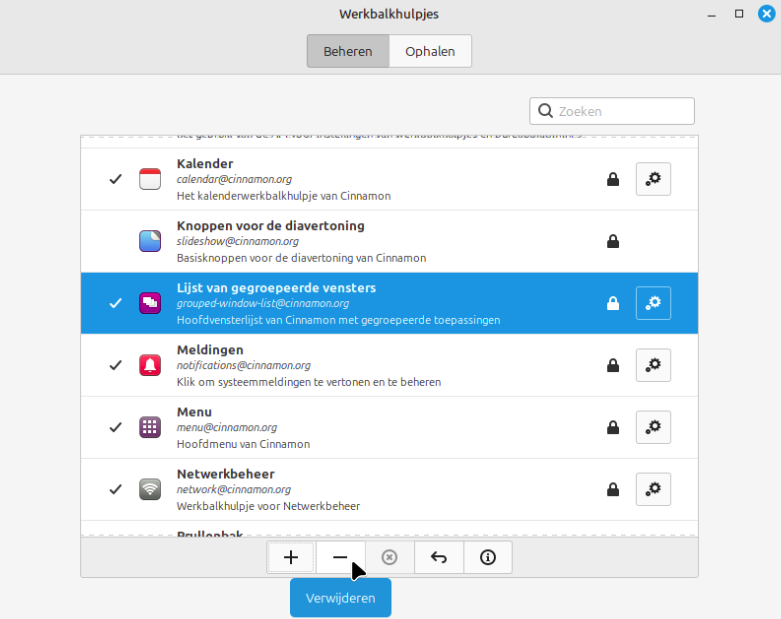This screenshot has height=619, width=781.
Task: Switch to the Ophalen tab
Action: (430, 51)
